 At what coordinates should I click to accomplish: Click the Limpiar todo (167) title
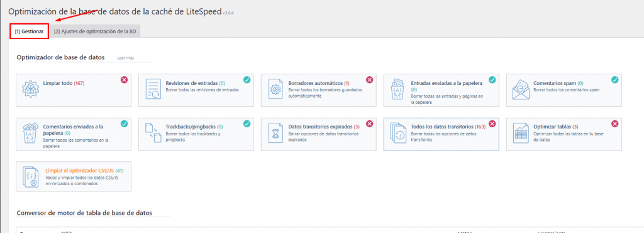[64, 83]
